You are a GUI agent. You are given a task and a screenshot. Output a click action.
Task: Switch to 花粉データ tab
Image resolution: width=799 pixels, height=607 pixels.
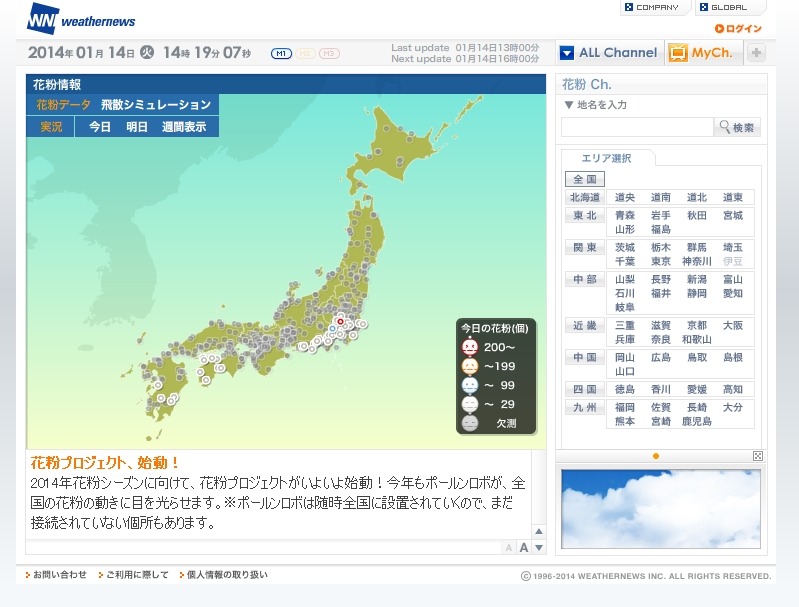coord(63,104)
